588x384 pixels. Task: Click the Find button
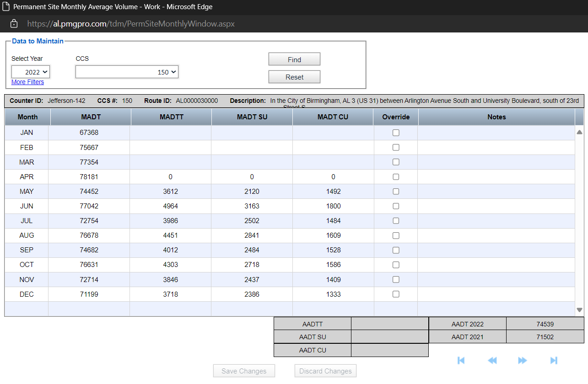[294, 59]
